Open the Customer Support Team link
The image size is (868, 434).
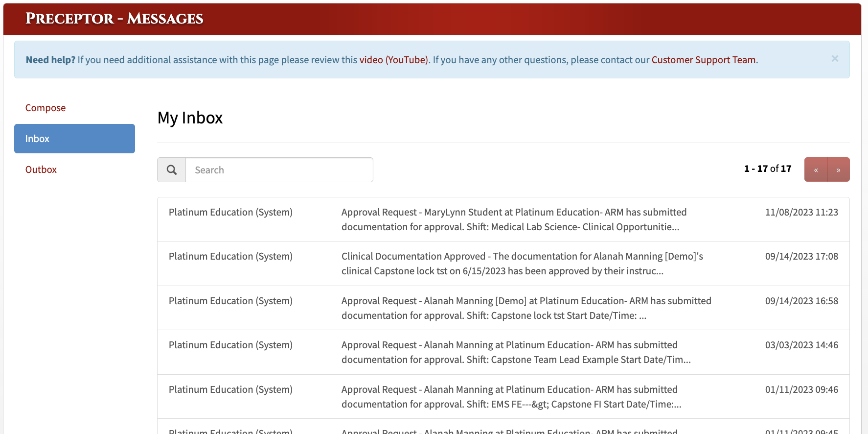click(704, 60)
